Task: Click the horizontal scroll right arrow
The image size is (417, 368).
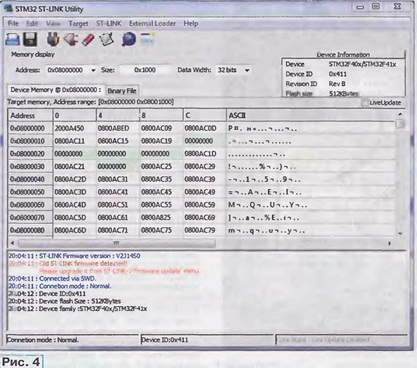Action: point(389,243)
